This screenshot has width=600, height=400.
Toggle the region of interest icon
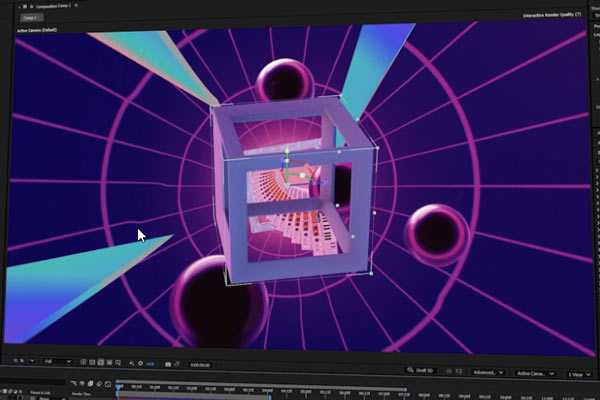(109, 362)
